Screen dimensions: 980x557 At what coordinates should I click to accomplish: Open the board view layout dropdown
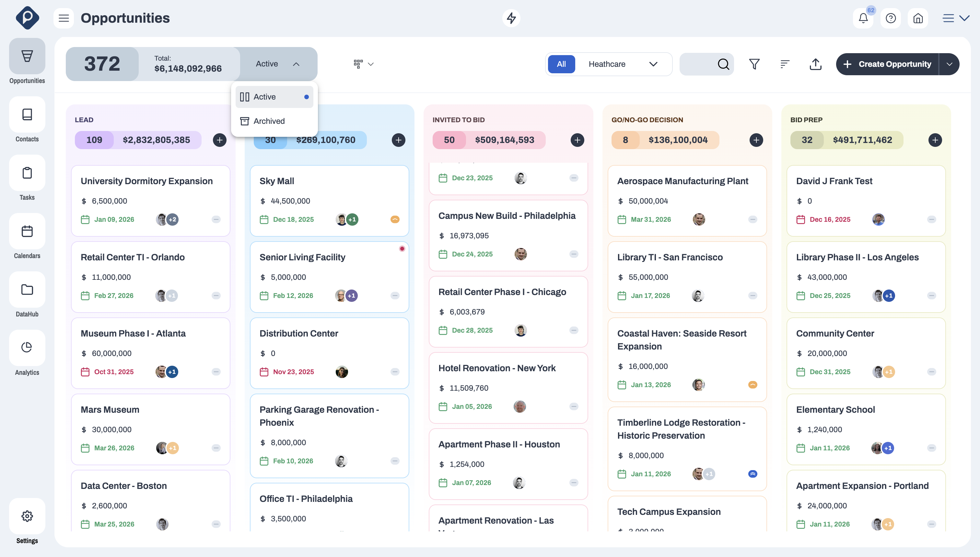(x=363, y=64)
